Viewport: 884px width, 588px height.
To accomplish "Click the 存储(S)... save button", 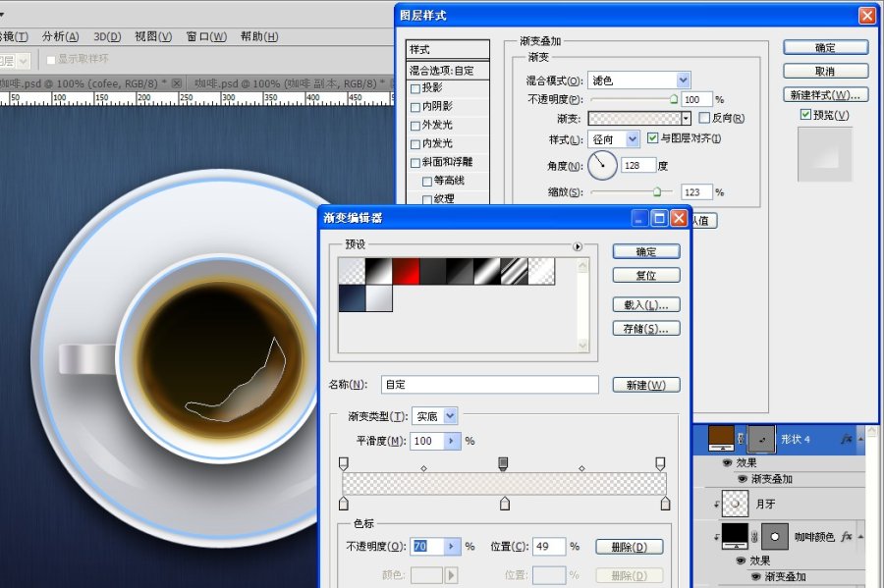I will pos(646,328).
